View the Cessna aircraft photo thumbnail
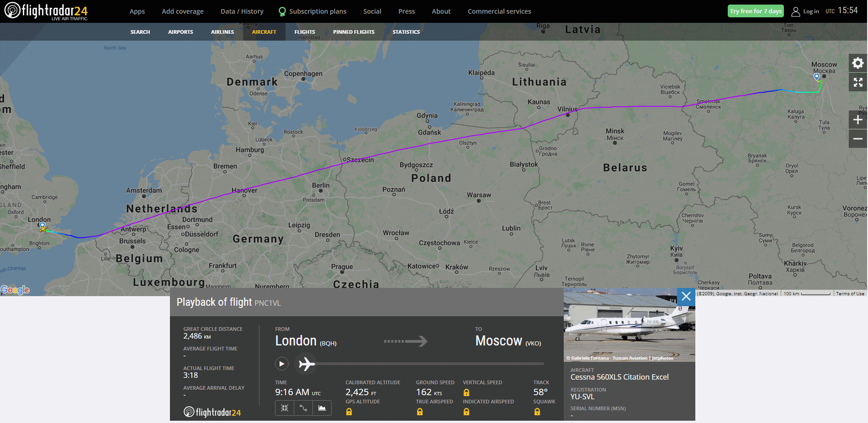 pos(629,325)
